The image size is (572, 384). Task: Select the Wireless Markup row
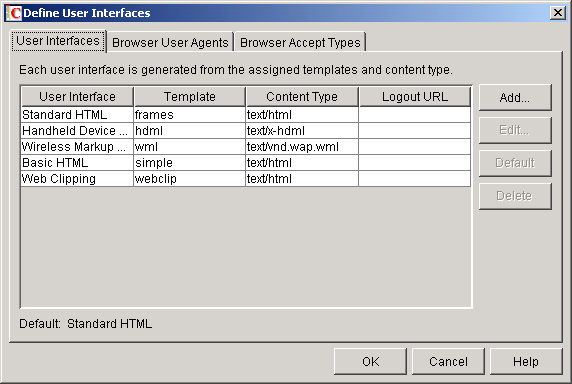[246, 147]
